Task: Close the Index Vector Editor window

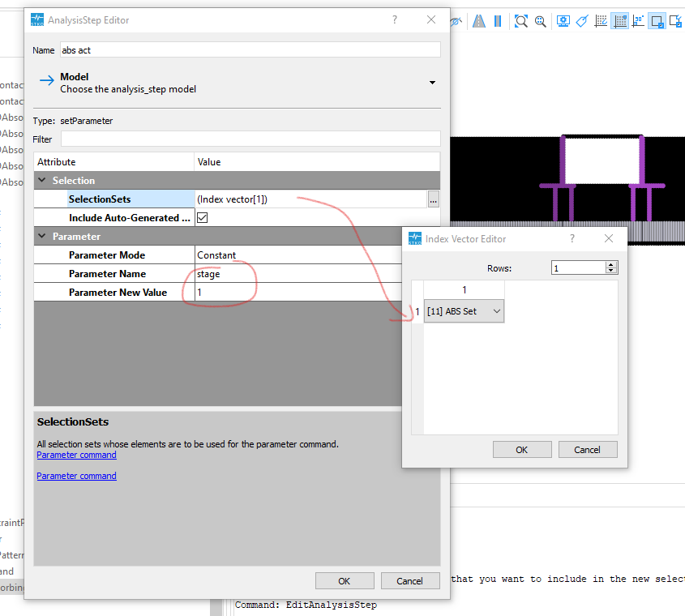Action: click(609, 238)
